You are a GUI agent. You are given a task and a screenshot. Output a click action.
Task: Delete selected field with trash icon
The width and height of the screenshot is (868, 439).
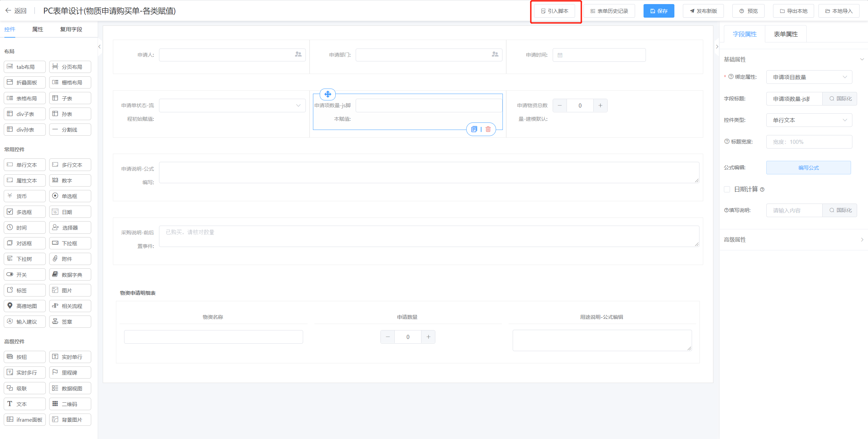(x=488, y=129)
